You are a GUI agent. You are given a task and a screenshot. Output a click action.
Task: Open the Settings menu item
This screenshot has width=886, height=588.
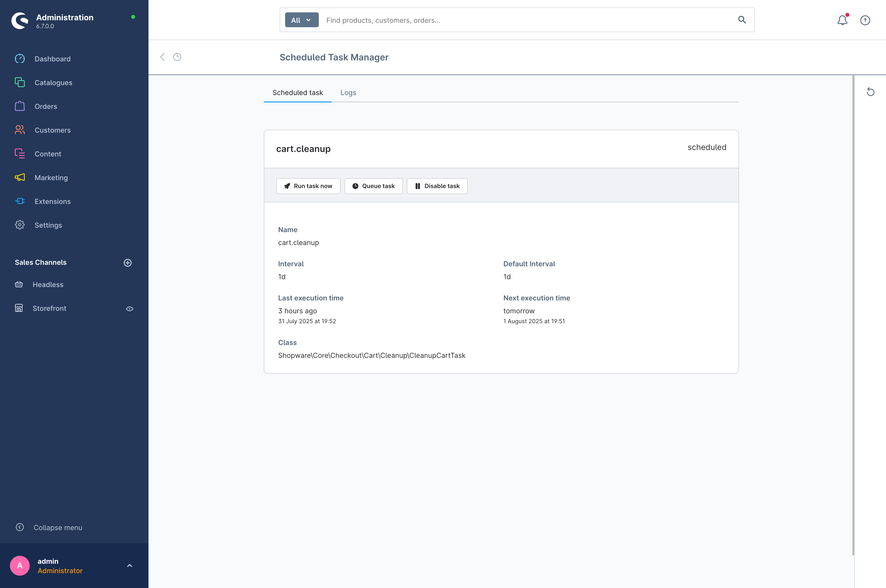pos(48,225)
